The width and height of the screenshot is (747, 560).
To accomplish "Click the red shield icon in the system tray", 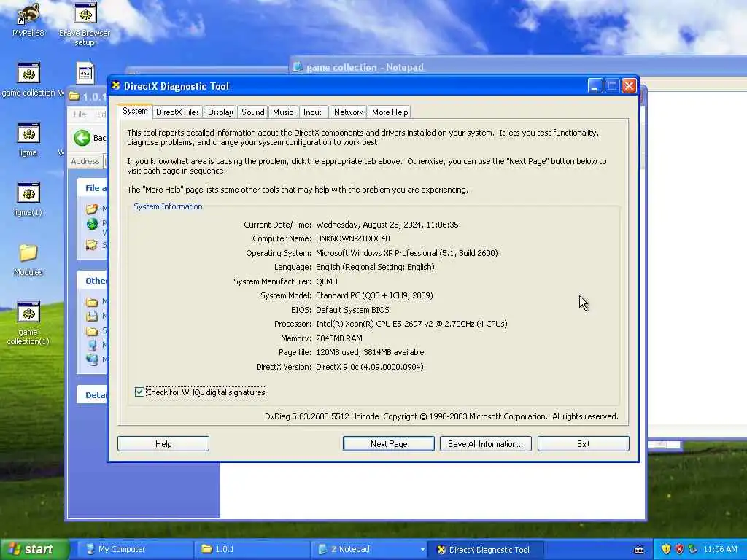I will pyautogui.click(x=679, y=549).
